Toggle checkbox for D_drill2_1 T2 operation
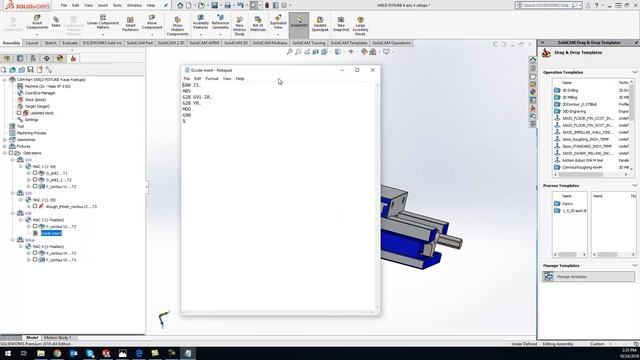The image size is (640, 360). point(35,180)
